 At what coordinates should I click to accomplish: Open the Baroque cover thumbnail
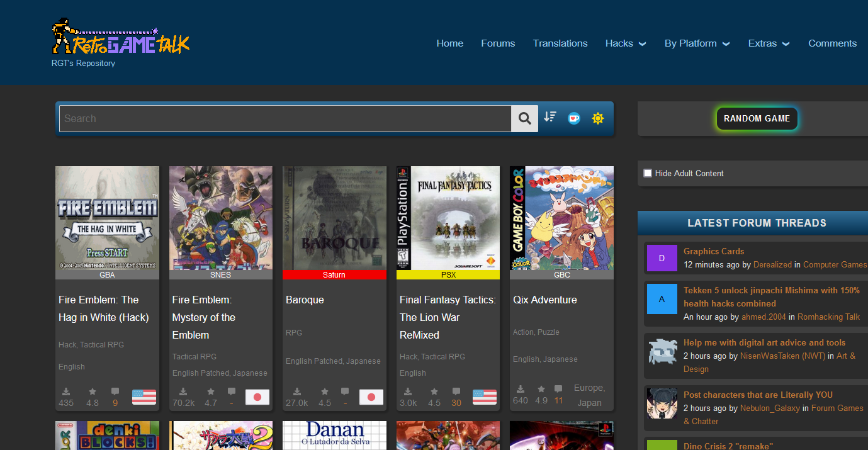point(334,218)
